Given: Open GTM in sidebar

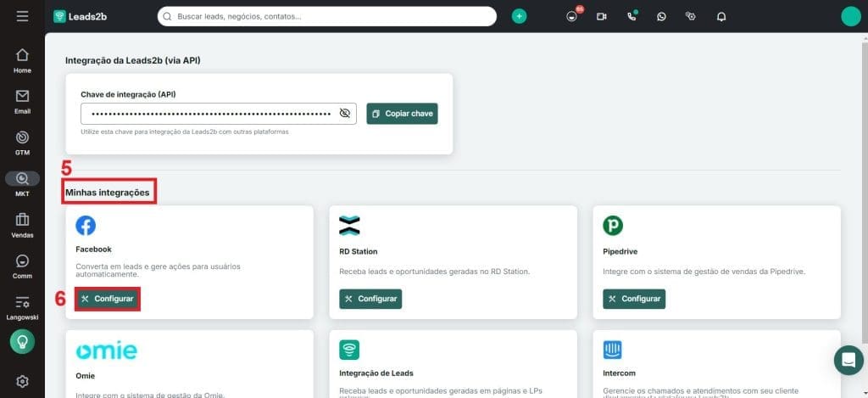Looking at the screenshot, I should 22,143.
